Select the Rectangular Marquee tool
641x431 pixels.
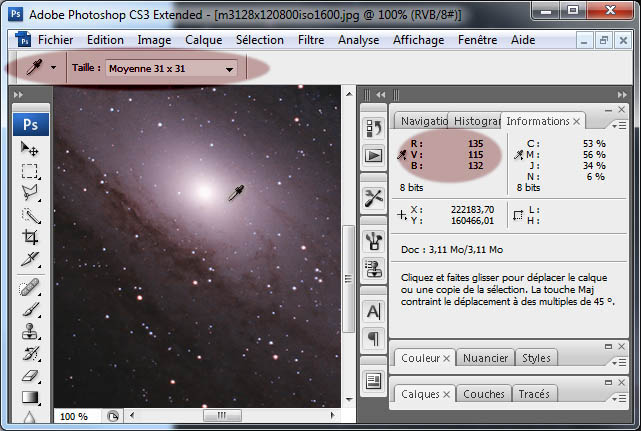point(30,171)
